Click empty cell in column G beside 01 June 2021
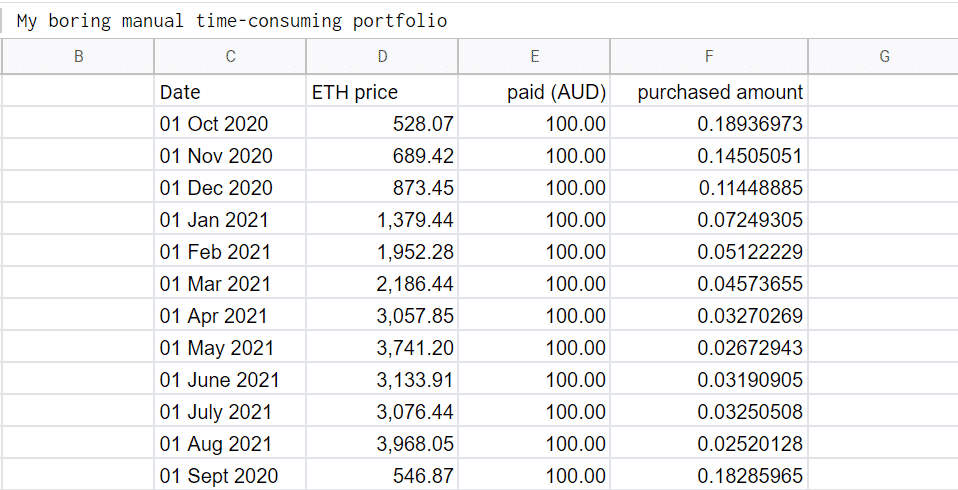Viewport: 958px width, 490px height. (x=883, y=380)
